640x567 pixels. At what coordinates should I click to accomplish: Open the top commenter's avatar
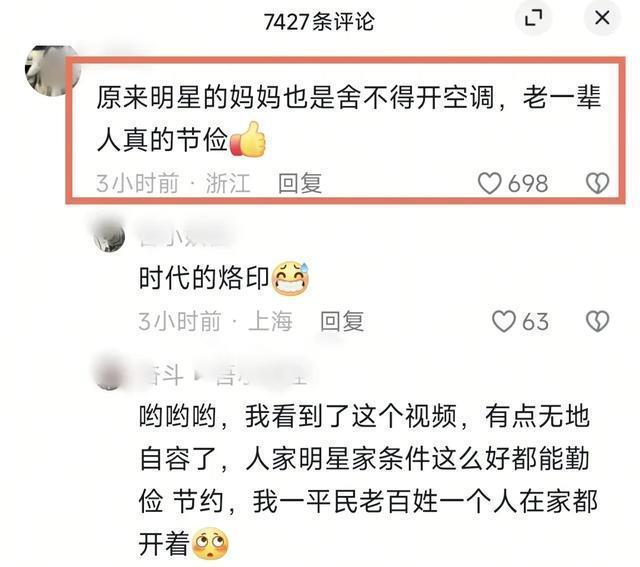pyautogui.click(x=52, y=71)
